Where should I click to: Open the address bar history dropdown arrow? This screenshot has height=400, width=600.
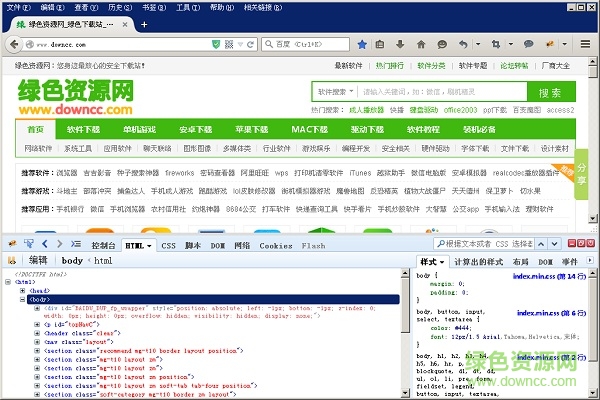pos(240,44)
